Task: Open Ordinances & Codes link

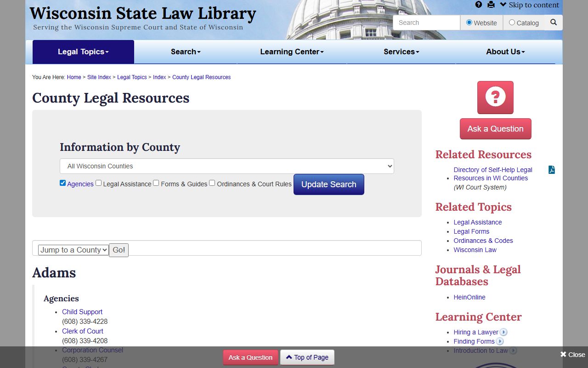Action: [483, 241]
